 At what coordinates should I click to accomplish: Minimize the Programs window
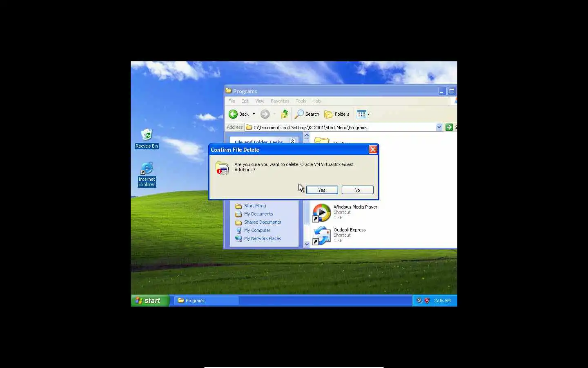pos(442,91)
